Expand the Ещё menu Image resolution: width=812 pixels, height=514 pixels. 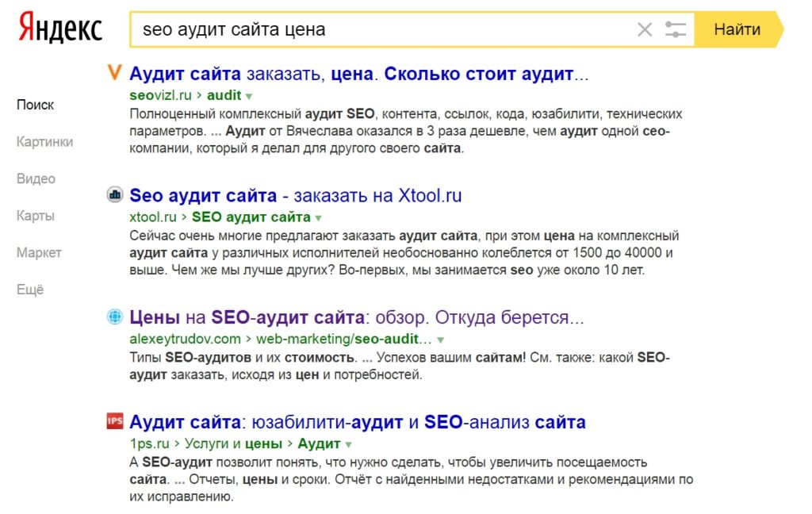31,290
